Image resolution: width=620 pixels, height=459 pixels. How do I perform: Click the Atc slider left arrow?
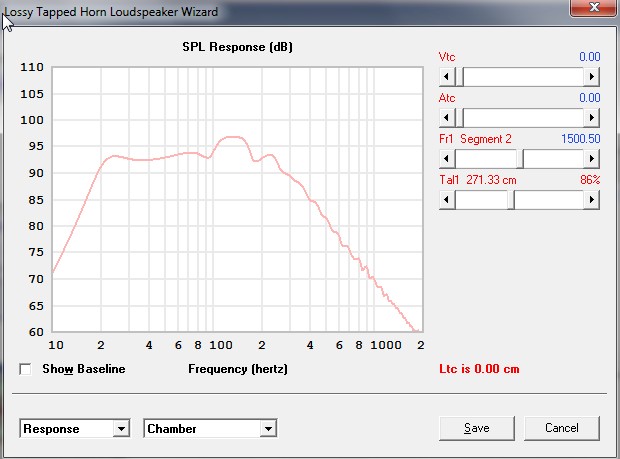coord(447,117)
